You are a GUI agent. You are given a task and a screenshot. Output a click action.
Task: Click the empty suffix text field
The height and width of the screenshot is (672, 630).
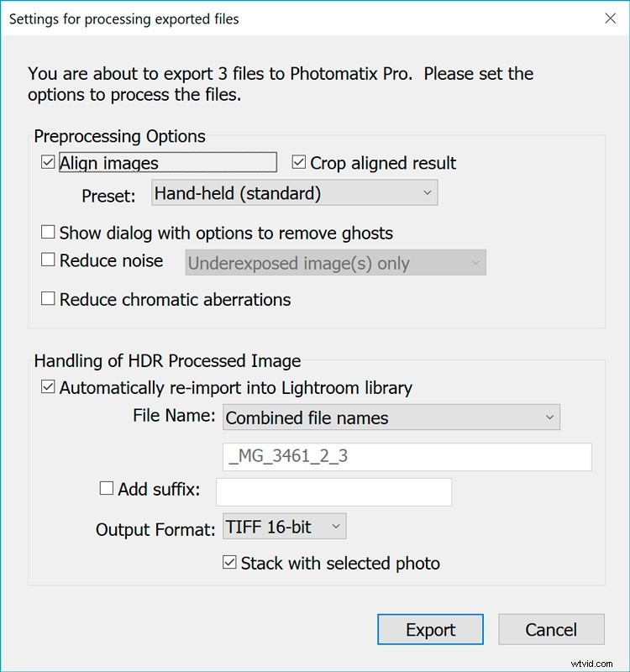tap(333, 491)
